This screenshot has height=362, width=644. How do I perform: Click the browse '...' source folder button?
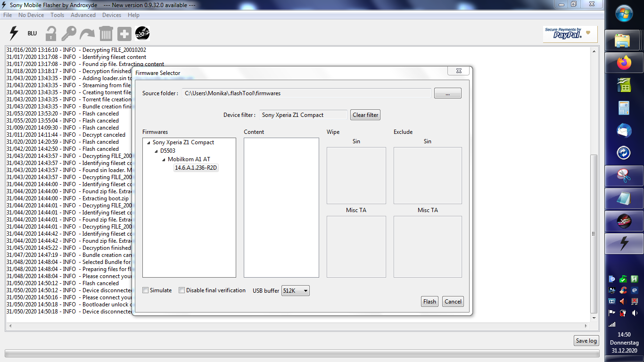click(447, 93)
